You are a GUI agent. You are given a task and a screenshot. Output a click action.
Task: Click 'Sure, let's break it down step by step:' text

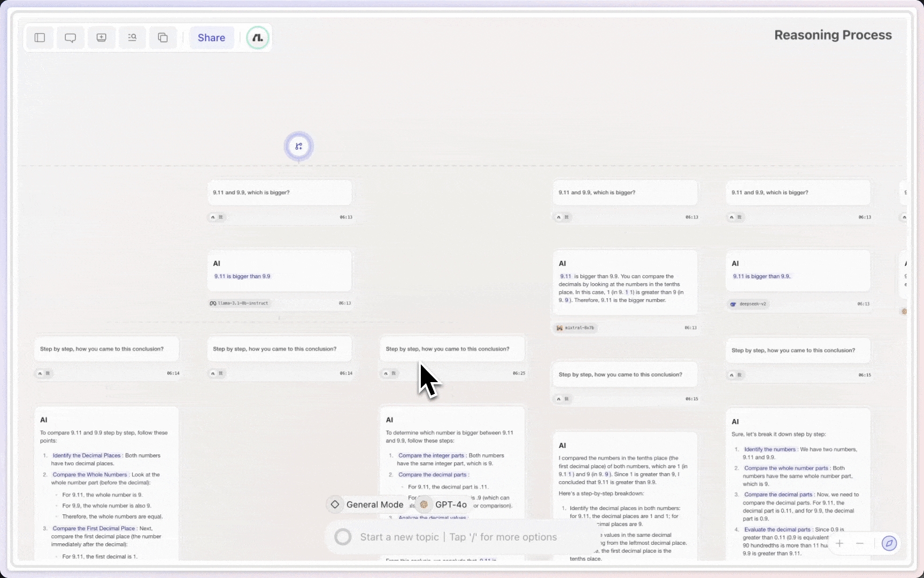point(779,434)
